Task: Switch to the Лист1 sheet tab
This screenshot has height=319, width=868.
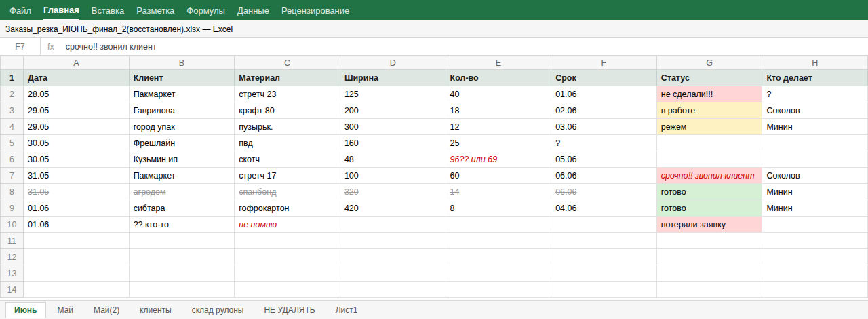Action: click(347, 310)
